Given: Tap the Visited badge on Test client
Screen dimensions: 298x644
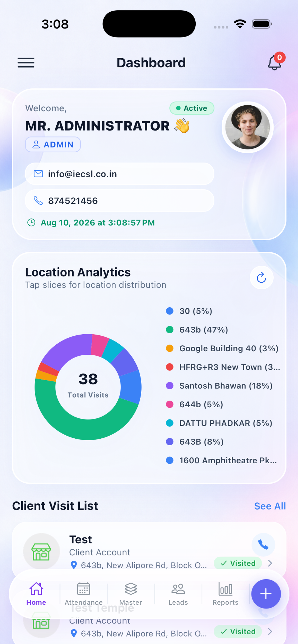Looking at the screenshot, I should click(238, 563).
